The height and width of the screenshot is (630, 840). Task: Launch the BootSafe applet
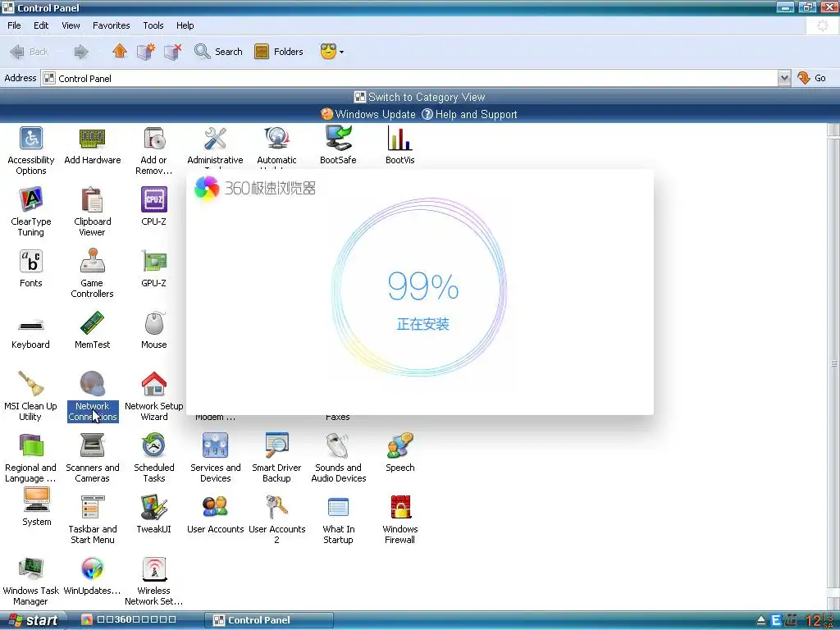coord(338,138)
